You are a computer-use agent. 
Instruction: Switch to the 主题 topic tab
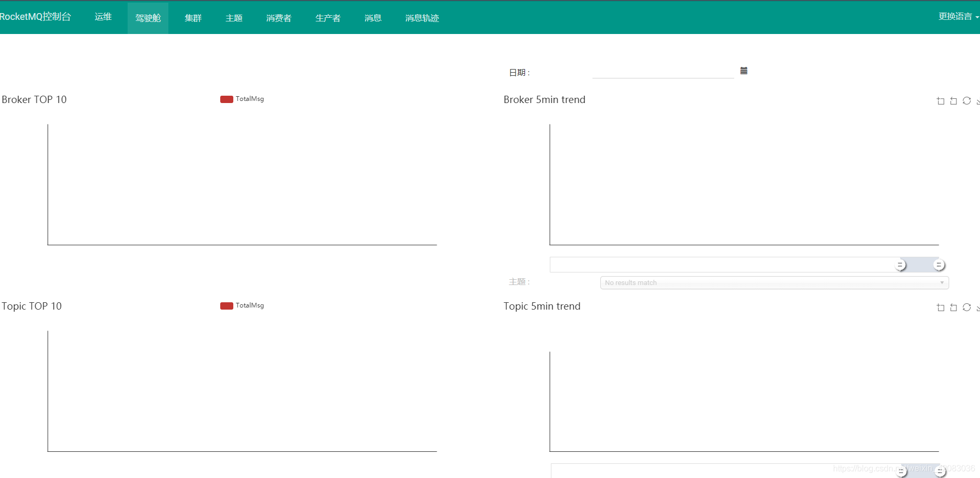234,18
